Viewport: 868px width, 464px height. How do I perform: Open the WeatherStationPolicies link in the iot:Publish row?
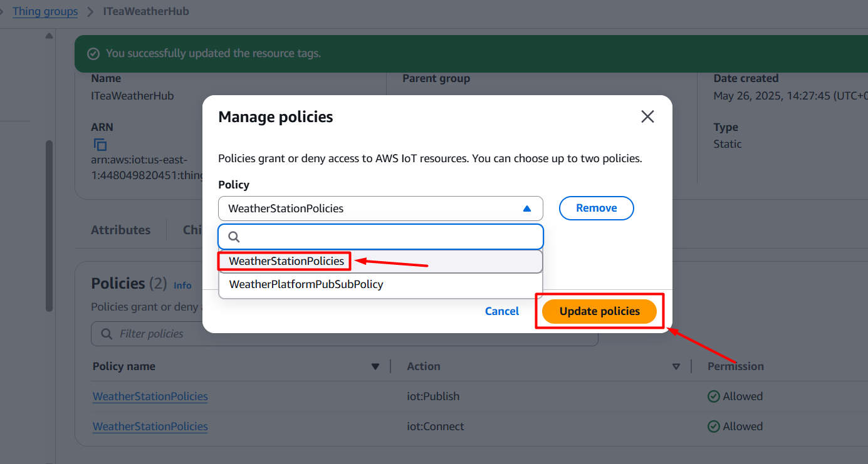150,396
